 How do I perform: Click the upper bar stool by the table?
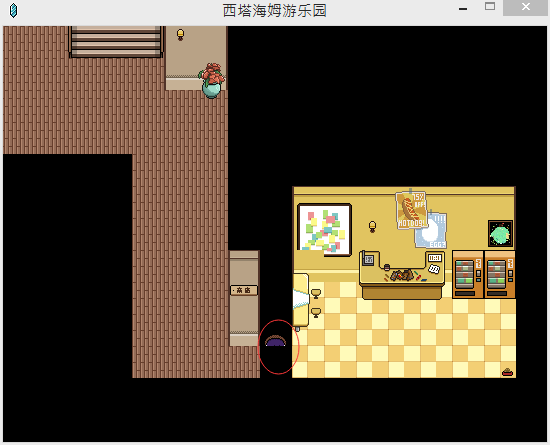pos(316,294)
